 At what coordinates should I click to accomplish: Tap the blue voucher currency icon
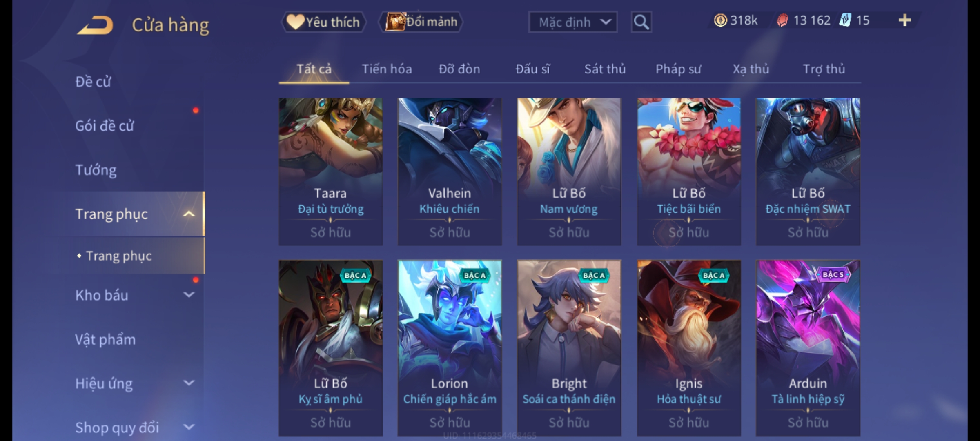(x=845, y=20)
